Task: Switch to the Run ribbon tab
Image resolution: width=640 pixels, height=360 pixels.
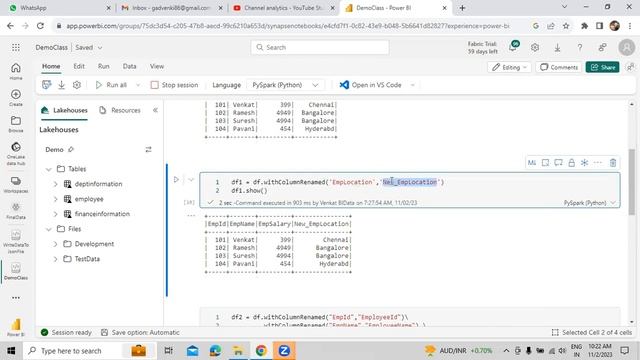Action: coord(103,66)
